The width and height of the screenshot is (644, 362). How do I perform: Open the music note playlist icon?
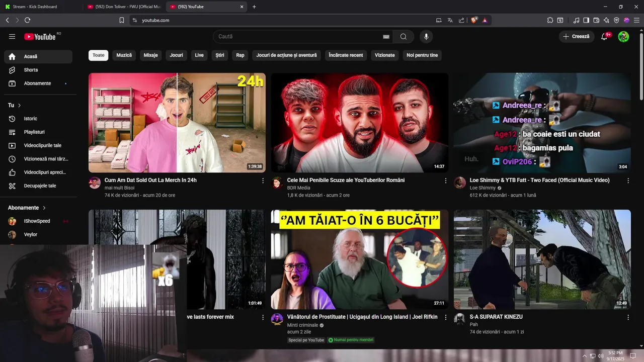576,20
